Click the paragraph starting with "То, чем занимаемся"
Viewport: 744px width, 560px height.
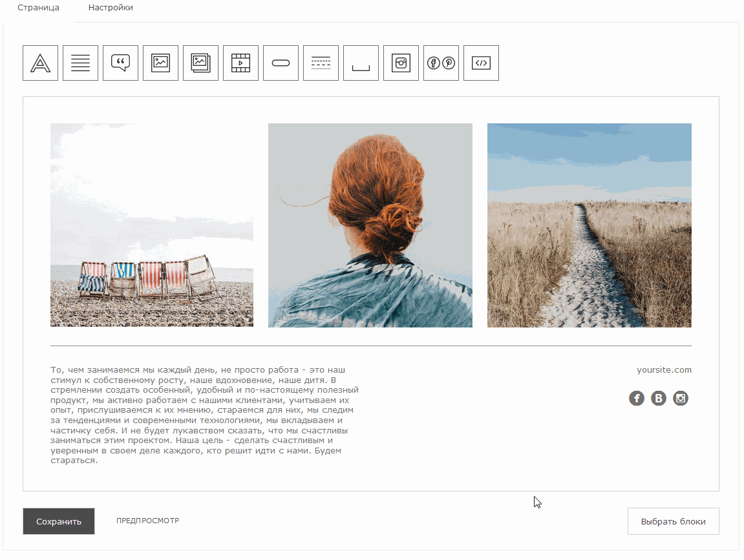[204, 415]
